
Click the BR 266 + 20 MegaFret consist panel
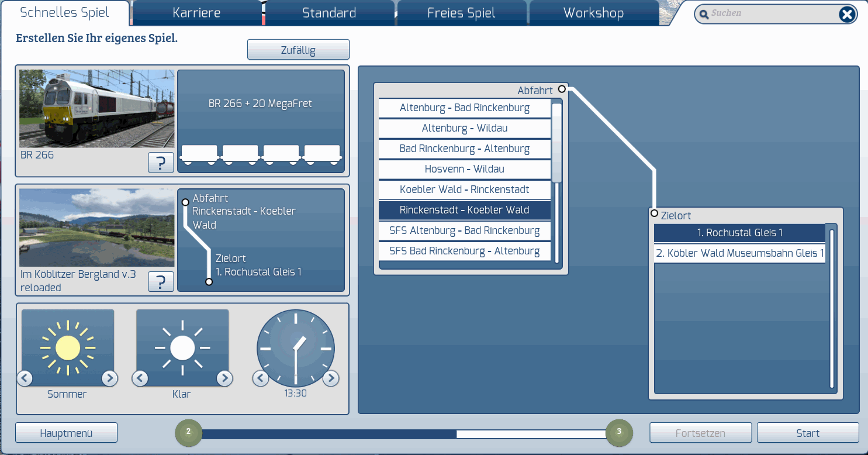(261, 122)
